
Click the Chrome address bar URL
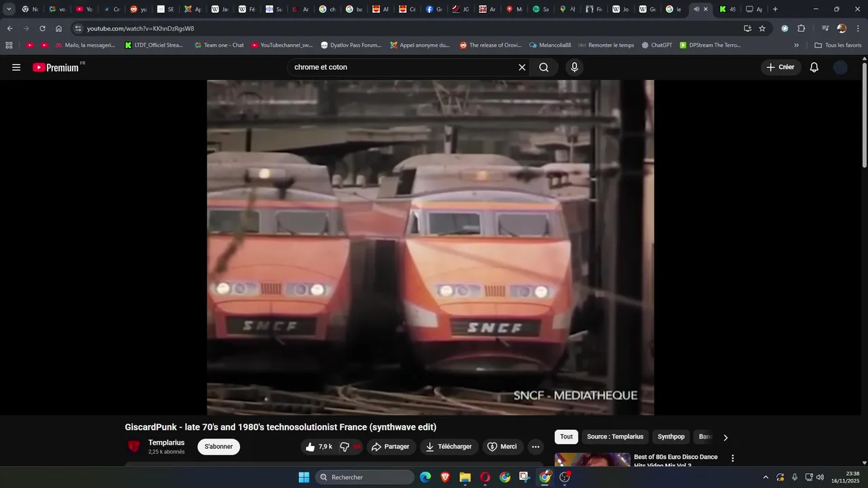pyautogui.click(x=140, y=28)
